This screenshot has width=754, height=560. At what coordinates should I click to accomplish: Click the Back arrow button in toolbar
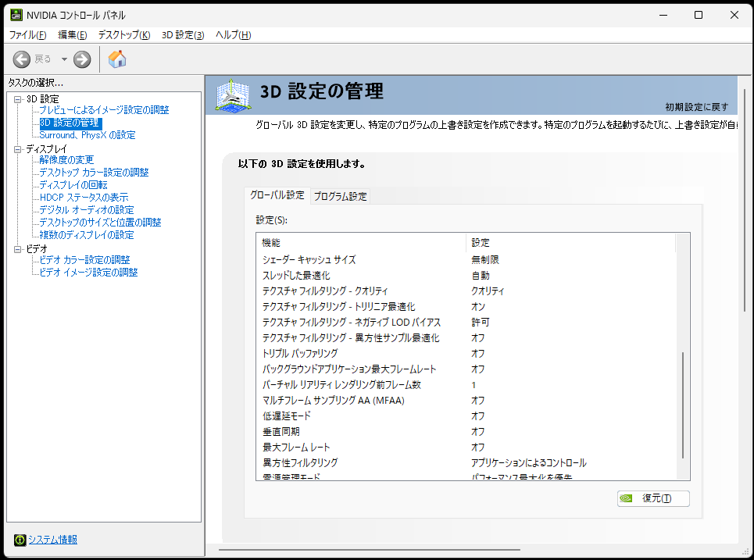tap(22, 59)
